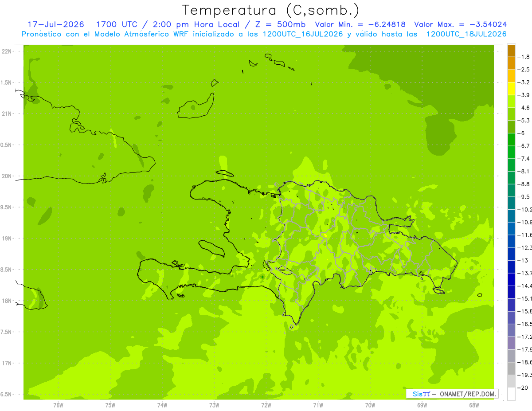
Task: Click the colorbar label "-5.3"
Action: click(524, 120)
